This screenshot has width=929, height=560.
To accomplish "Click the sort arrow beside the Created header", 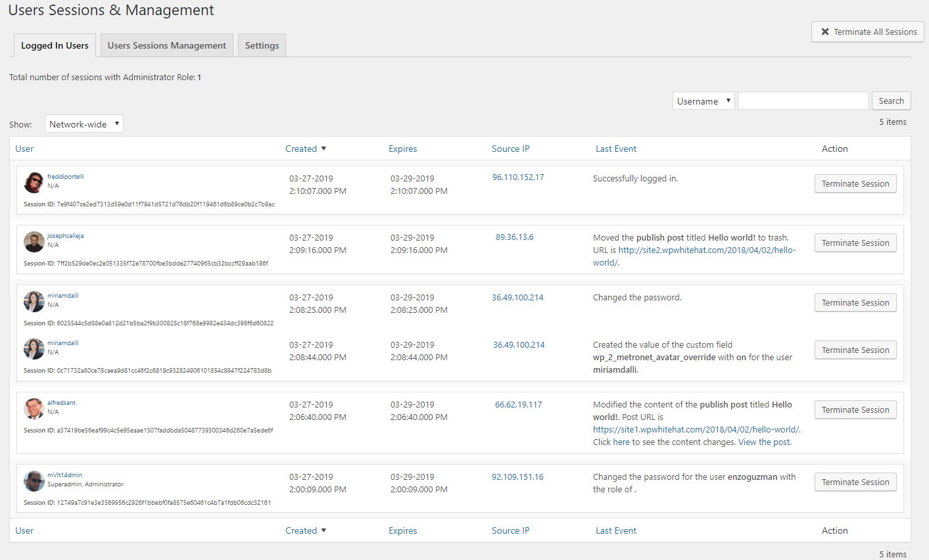I will (323, 149).
